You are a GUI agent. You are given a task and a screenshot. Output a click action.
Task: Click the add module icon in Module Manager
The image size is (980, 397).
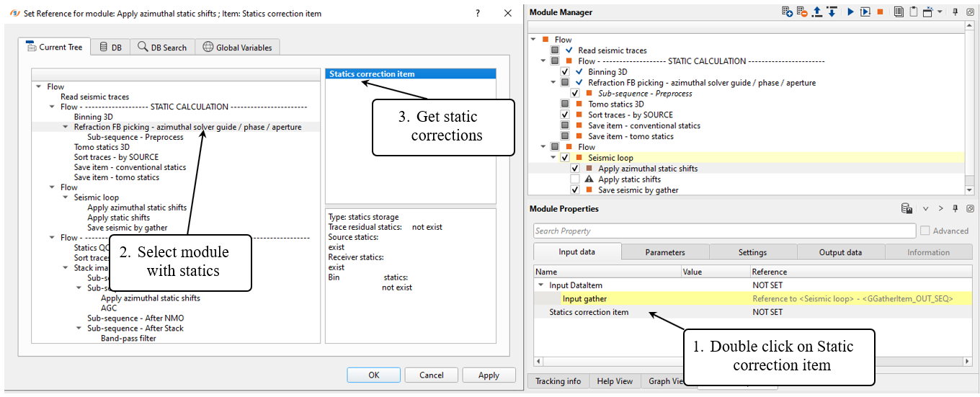[787, 12]
